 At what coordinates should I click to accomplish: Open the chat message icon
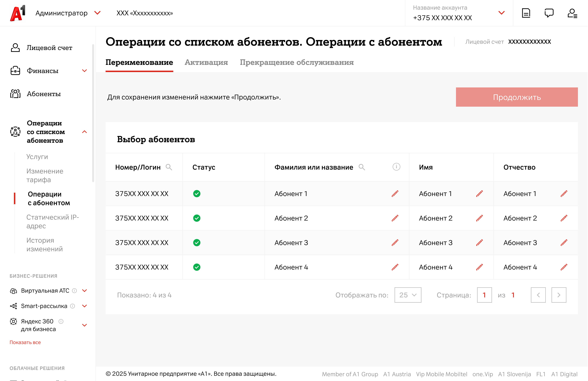click(549, 13)
